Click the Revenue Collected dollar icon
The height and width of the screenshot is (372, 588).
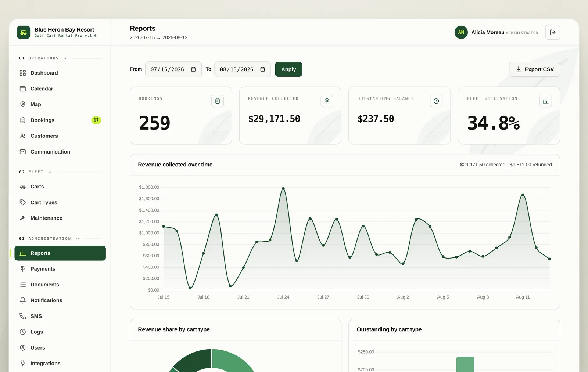327,101
